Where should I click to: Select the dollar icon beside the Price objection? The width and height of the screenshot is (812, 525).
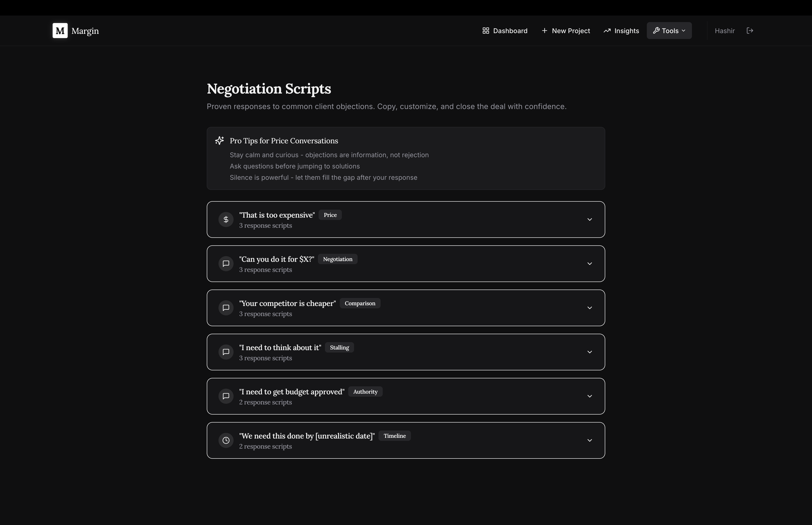click(x=226, y=219)
